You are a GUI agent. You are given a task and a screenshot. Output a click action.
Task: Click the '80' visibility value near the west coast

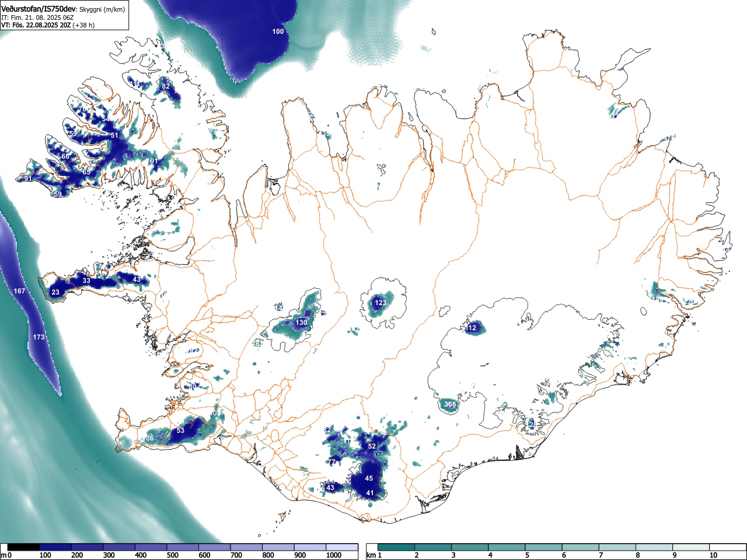click(192, 387)
